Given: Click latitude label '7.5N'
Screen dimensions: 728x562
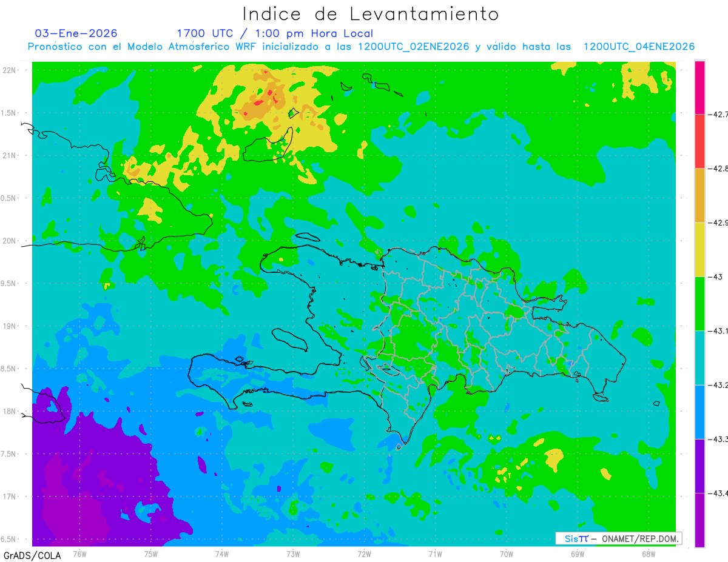Looking at the screenshot, I should click(x=8, y=454).
